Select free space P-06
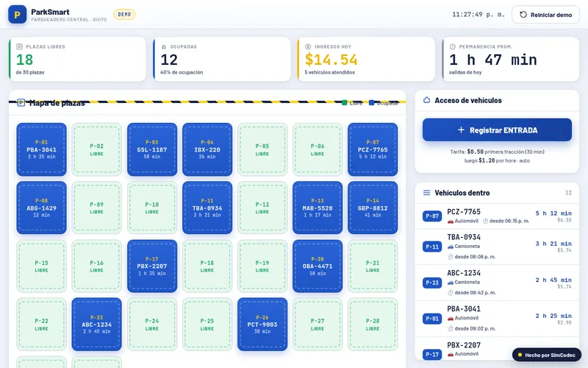Viewport: 588px width, 368px height. click(x=318, y=149)
